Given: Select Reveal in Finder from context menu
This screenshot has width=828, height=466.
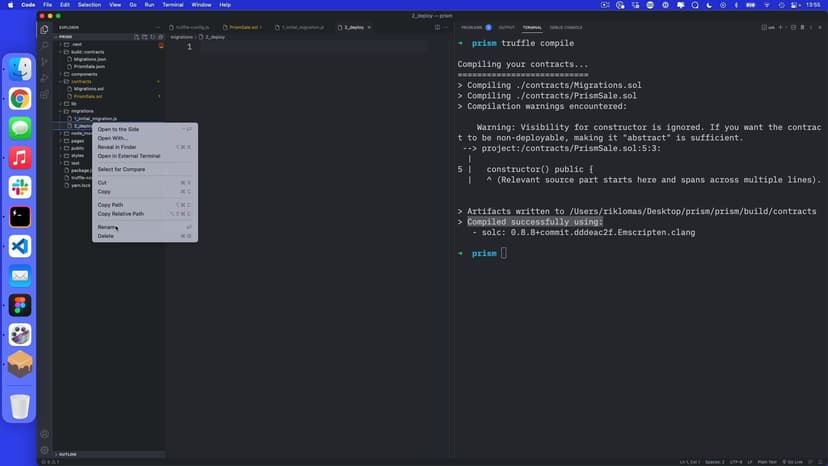Looking at the screenshot, I should click(117, 147).
